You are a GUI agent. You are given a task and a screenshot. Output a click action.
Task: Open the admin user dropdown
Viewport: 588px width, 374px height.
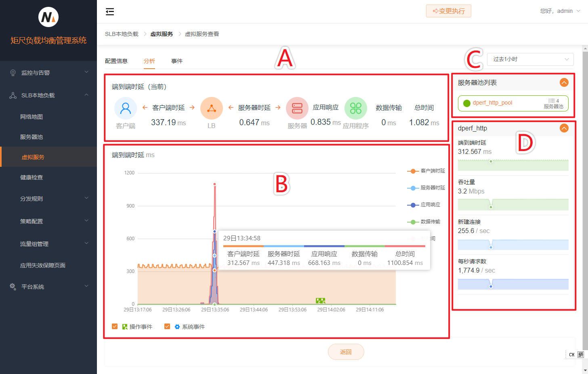(x=560, y=11)
